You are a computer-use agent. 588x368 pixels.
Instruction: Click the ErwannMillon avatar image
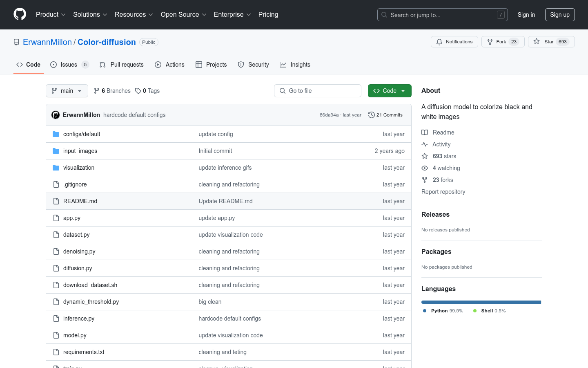pyautogui.click(x=56, y=115)
